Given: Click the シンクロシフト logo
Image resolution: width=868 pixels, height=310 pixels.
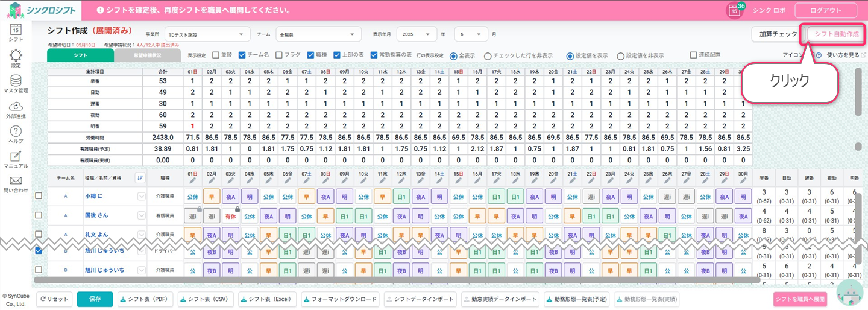Looking at the screenshot, I should click(x=41, y=10).
